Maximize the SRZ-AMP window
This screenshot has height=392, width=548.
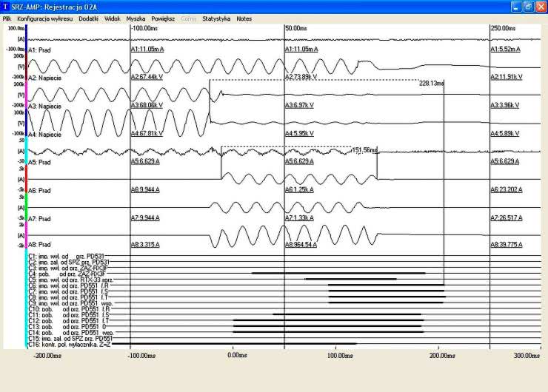[527, 6]
